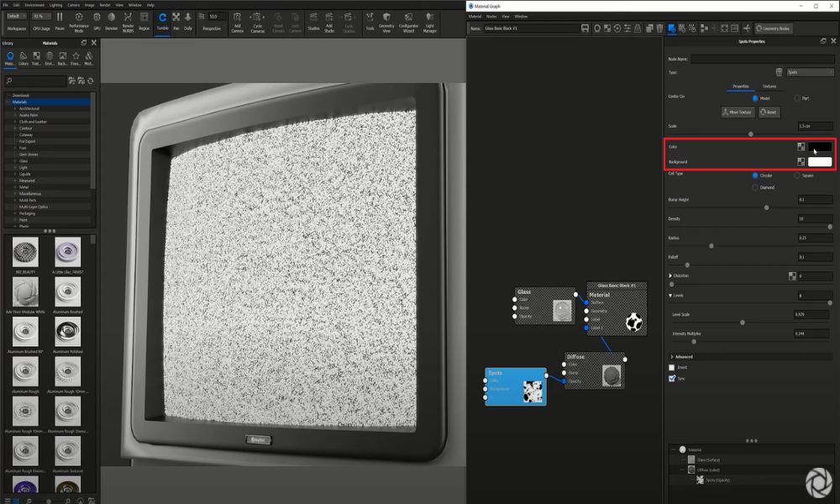Viewport: 840px width, 504px height.
Task: Click the white Background color swatch
Action: tap(820, 161)
